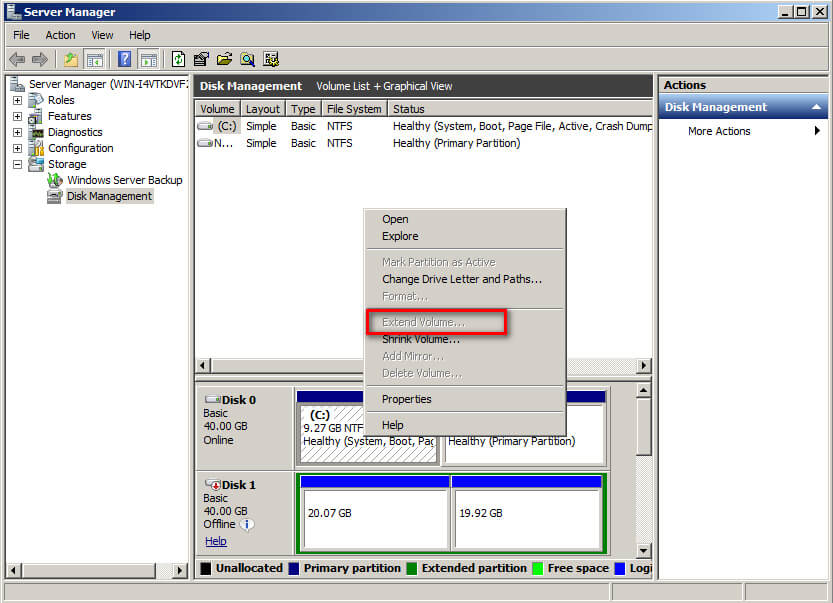833x603 pixels.
Task: Click the Disk 1 offline drive icon
Action: pos(212,485)
